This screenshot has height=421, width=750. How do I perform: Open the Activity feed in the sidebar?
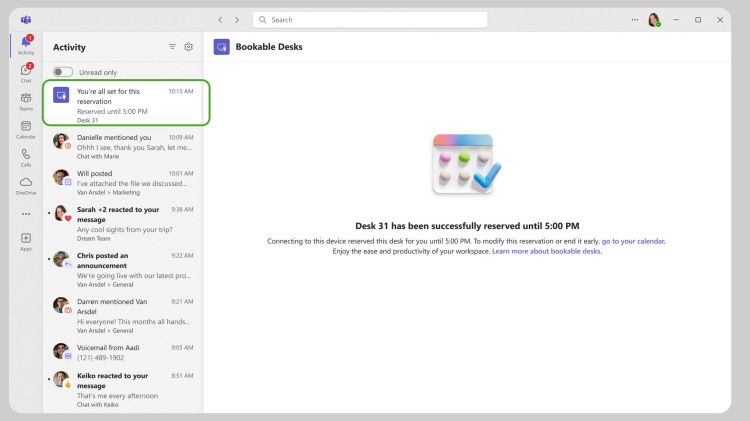click(26, 45)
